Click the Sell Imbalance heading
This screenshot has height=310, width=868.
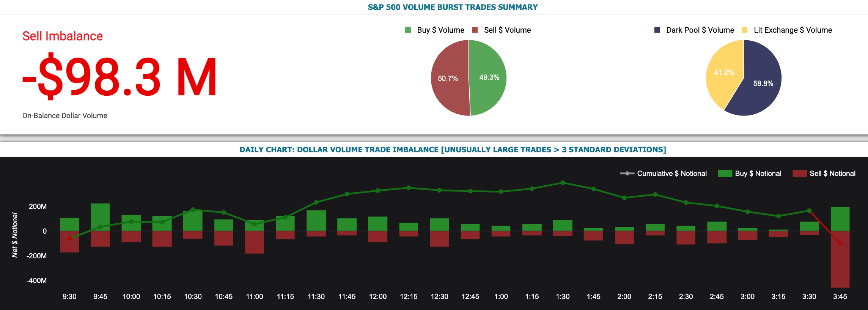(x=63, y=36)
